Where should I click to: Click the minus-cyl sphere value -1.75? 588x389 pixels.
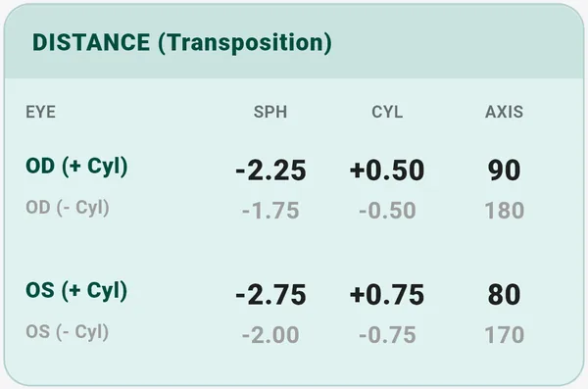[x=270, y=211]
